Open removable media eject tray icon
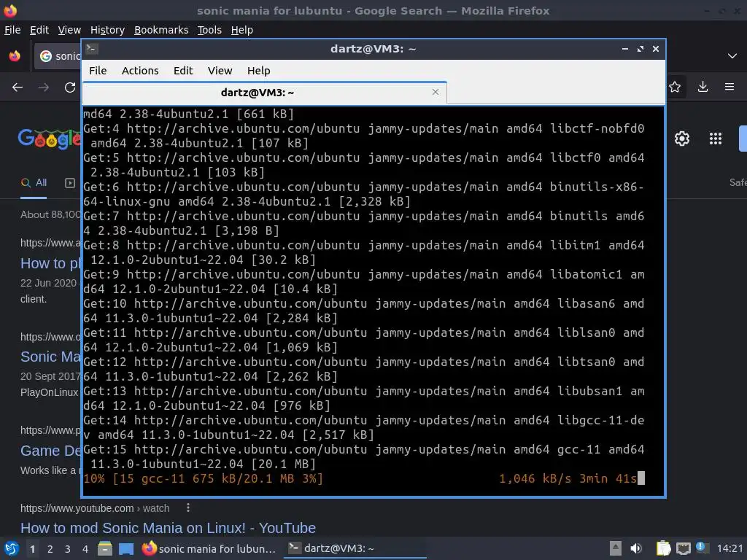 point(616,548)
